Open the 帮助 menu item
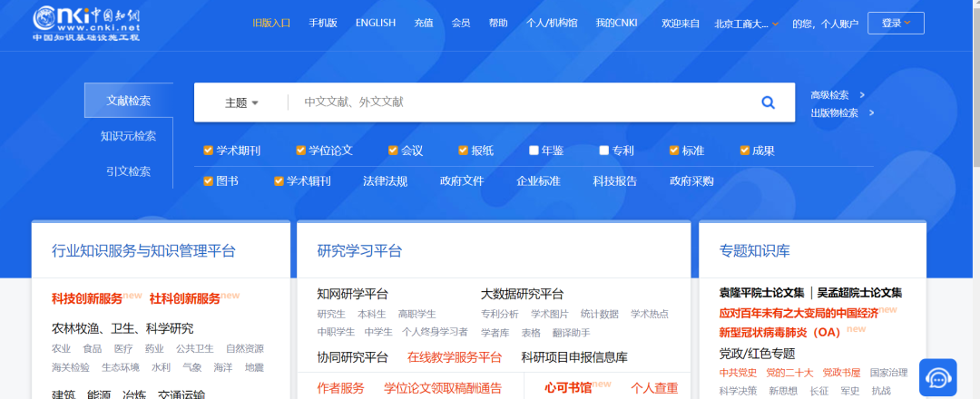The height and width of the screenshot is (399, 980). pos(498,23)
